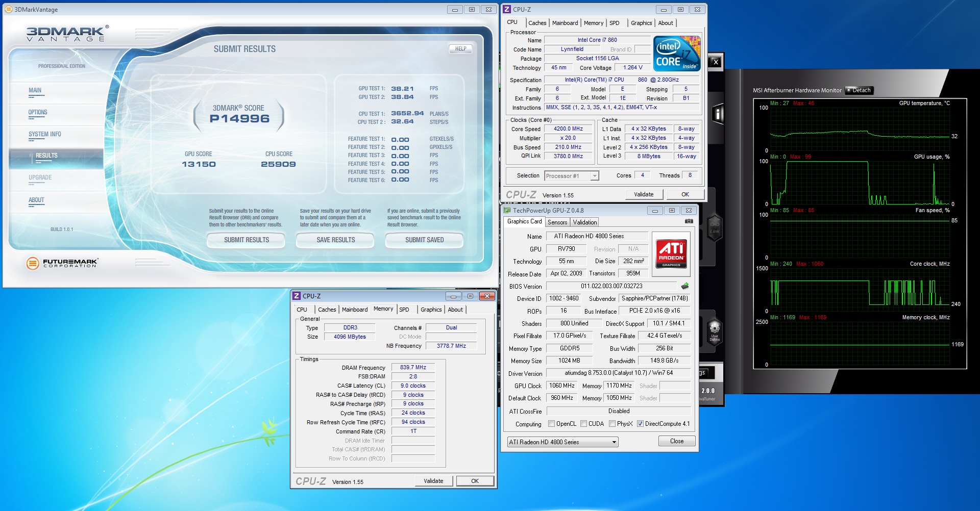Click the 3DMark score value P14996

click(239, 119)
